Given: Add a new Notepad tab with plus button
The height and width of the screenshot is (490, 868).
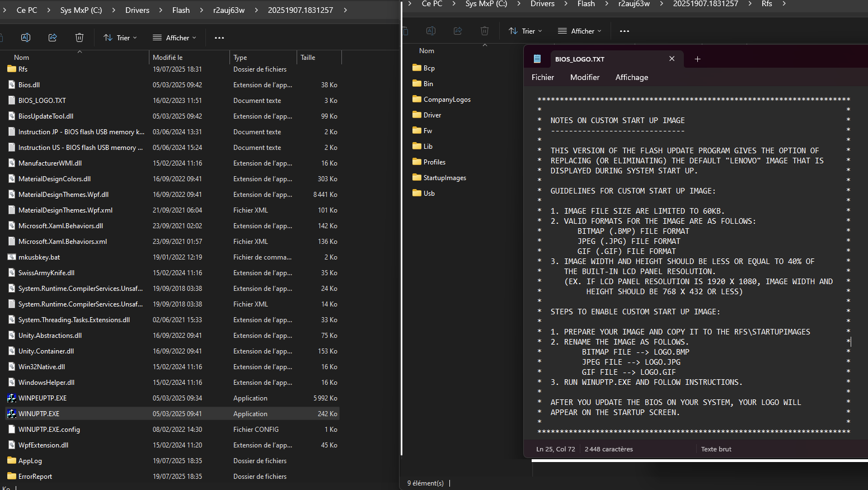Looking at the screenshot, I should pos(697,59).
